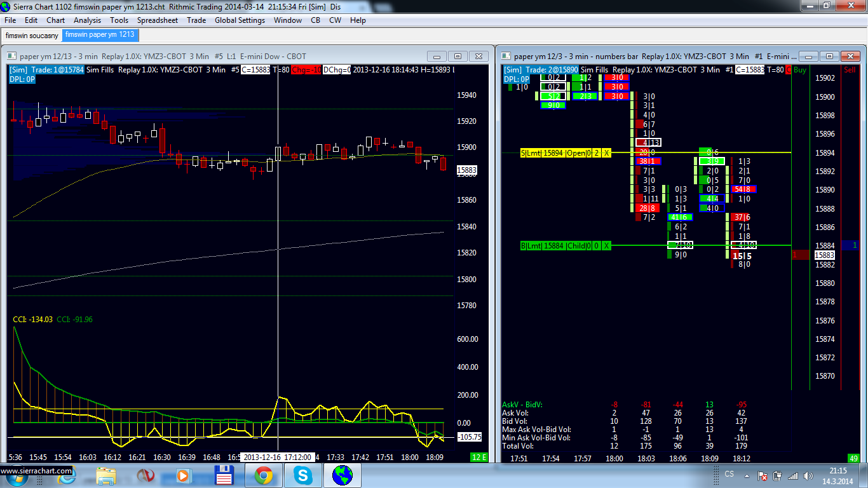Screen dimensions: 868x488
Task: Maximize the numbers bar chart window
Action: [x=829, y=56]
